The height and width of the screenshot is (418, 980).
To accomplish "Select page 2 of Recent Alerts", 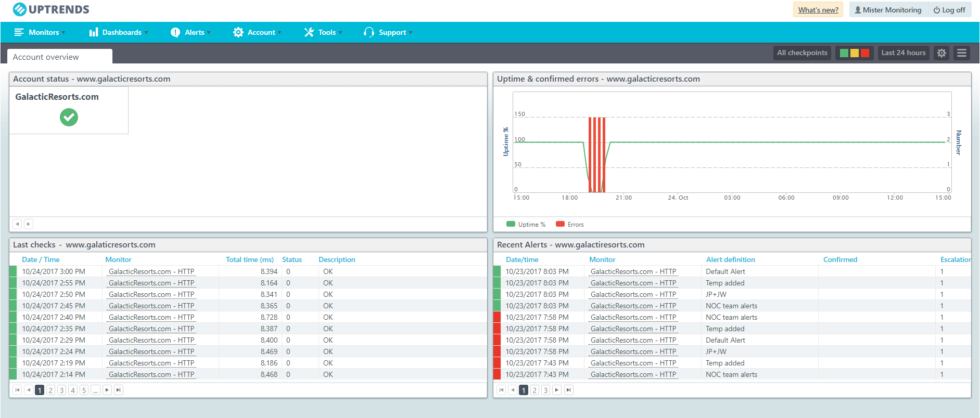I will (534, 390).
